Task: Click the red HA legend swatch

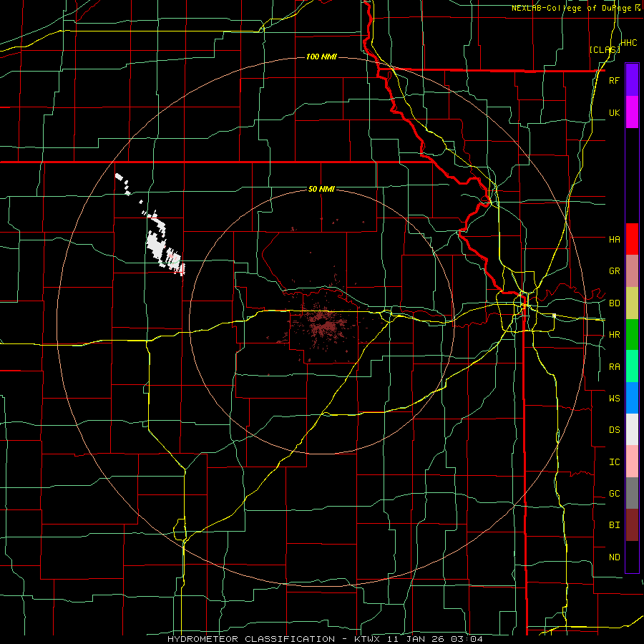Action: coord(632,239)
